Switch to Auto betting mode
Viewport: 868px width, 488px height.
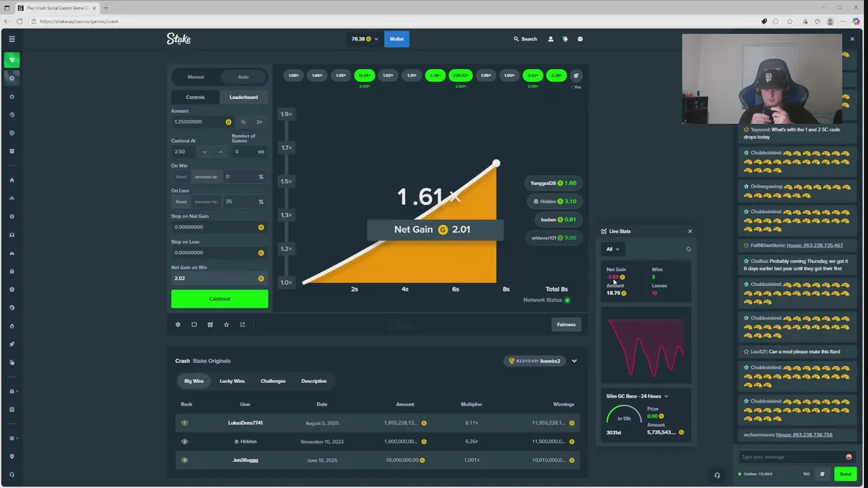pos(243,77)
